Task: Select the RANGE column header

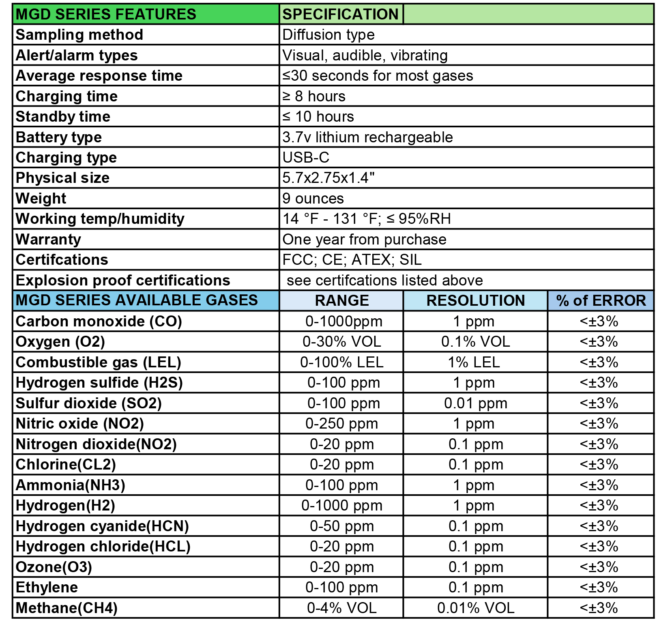Action: click(x=341, y=300)
